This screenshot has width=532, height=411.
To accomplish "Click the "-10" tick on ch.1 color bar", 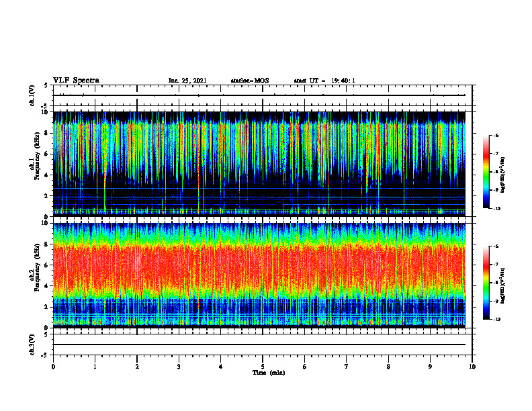I will click(496, 209).
